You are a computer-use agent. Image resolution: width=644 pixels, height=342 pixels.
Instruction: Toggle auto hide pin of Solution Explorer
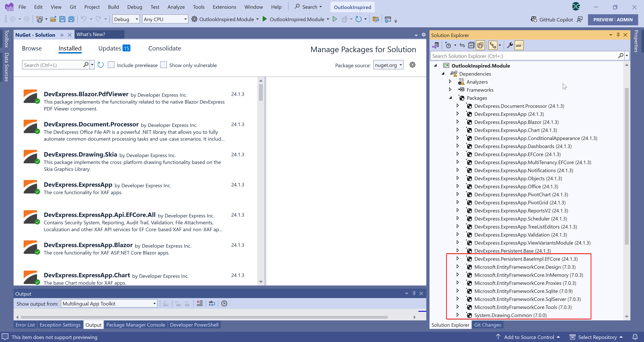click(618, 35)
